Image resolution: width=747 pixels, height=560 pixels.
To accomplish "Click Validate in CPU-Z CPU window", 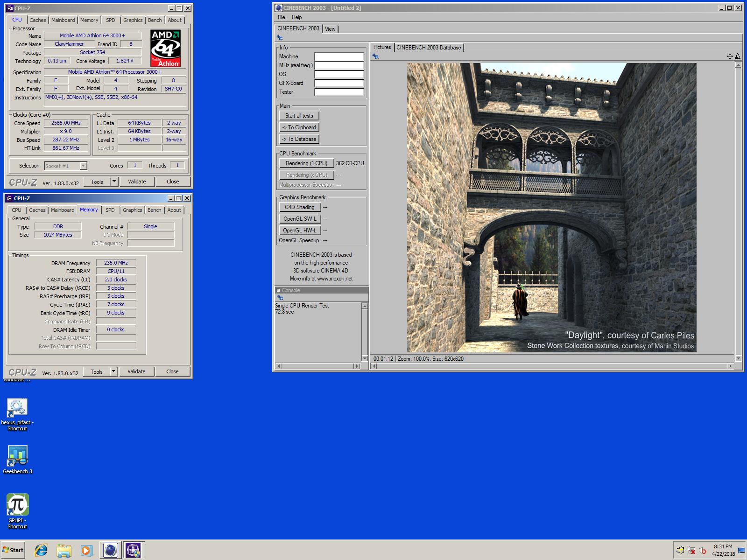I will 137,182.
